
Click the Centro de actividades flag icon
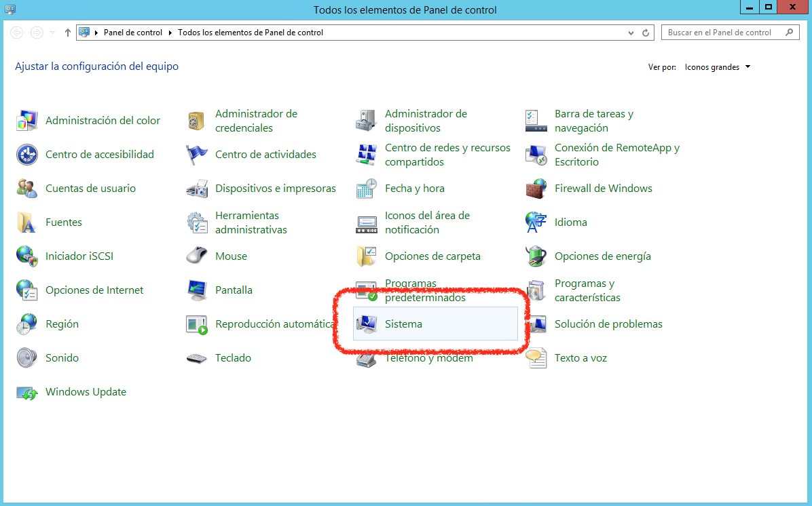point(197,155)
